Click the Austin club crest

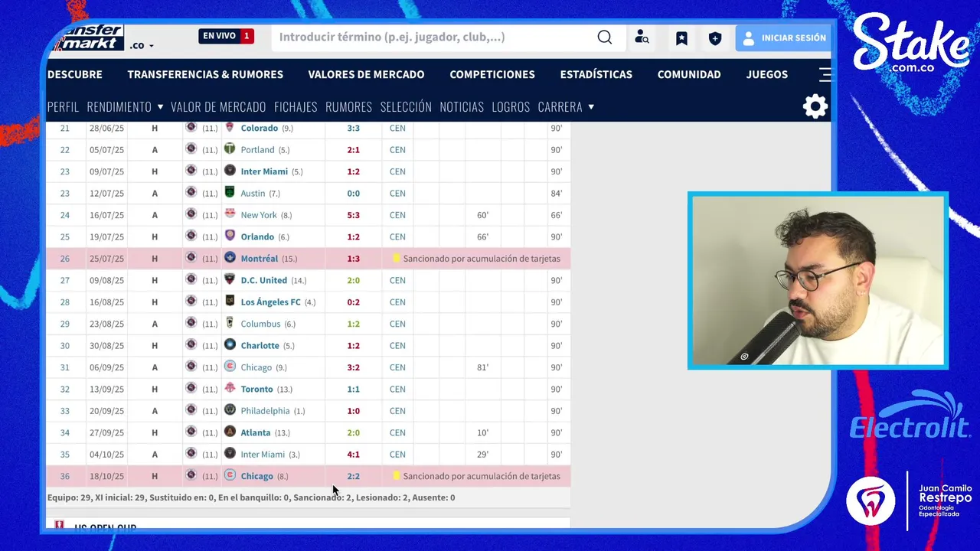tap(230, 193)
